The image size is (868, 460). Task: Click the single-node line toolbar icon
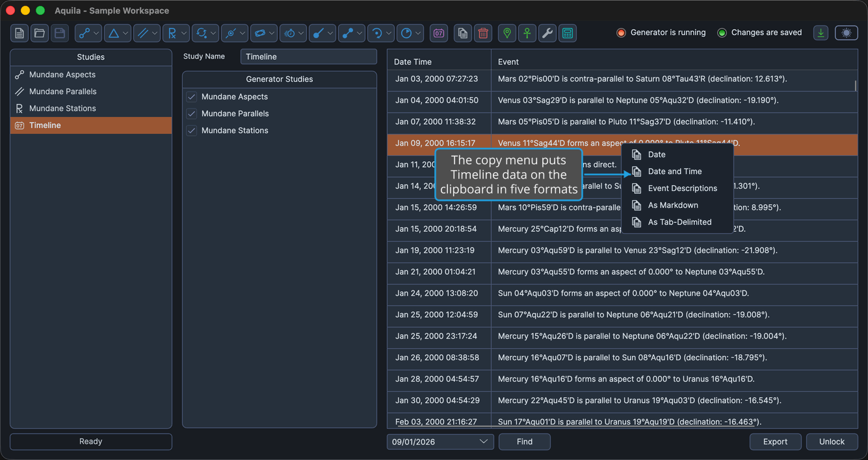[x=318, y=33]
